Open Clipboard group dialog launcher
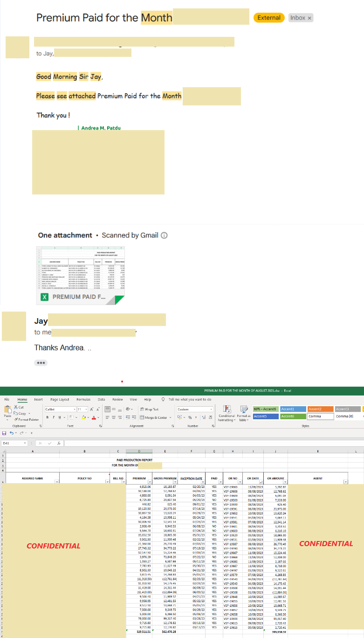Viewport: 364px width, 638px height. tap(41, 426)
